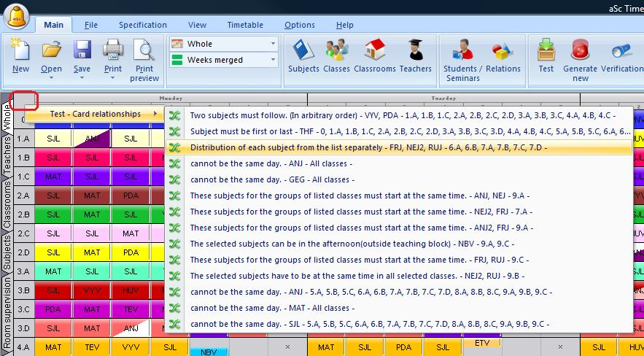This screenshot has height=356, width=644.
Task: Open the Classrooms house icon
Action: click(x=374, y=51)
